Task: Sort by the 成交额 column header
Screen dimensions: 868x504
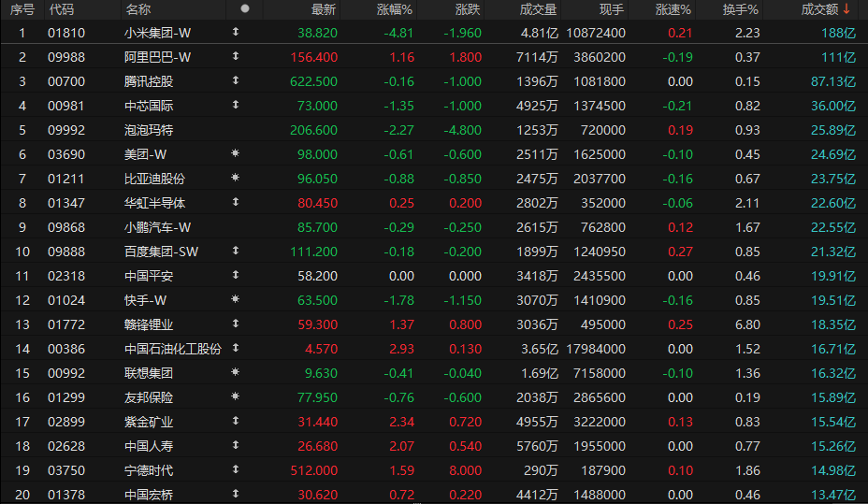Action: [x=820, y=9]
